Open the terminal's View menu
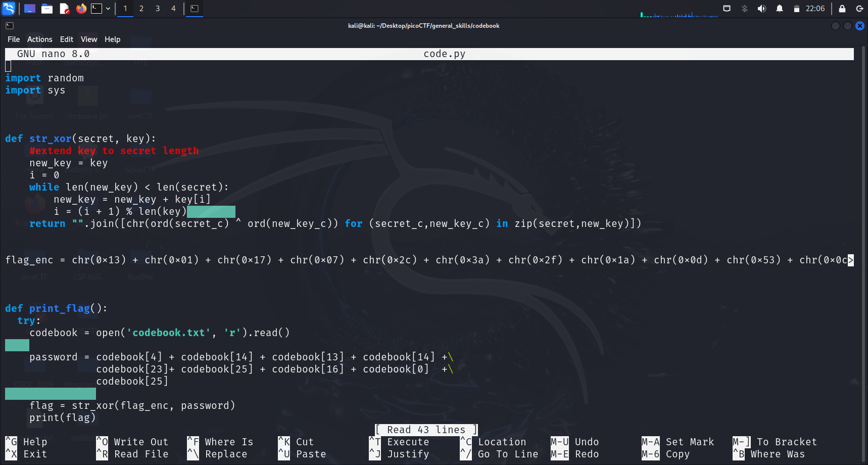The height and width of the screenshot is (465, 868). click(88, 39)
